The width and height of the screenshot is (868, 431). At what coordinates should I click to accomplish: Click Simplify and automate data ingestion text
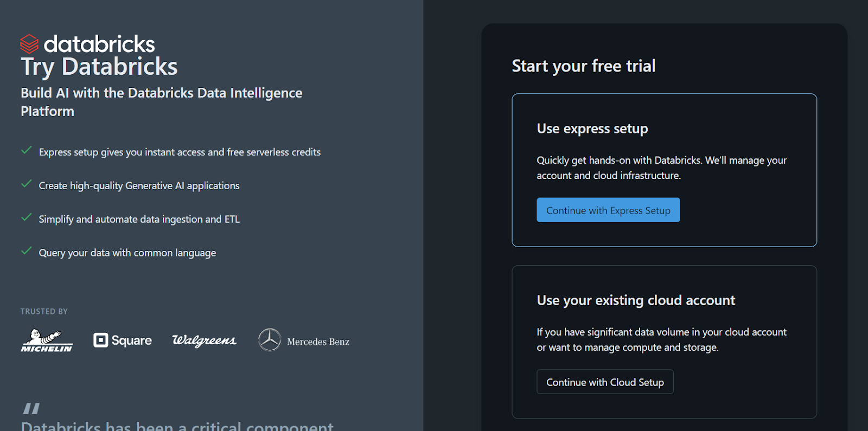(139, 220)
